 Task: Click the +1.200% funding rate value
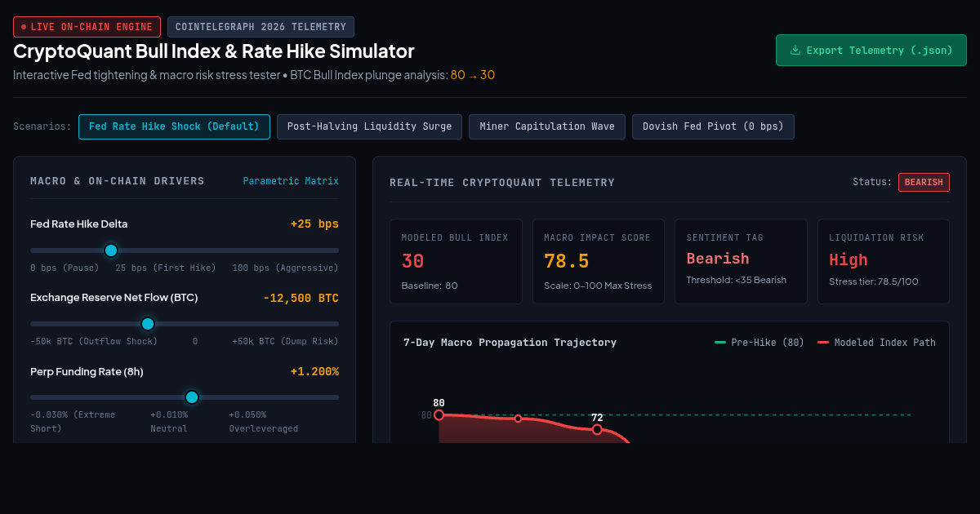point(314,372)
